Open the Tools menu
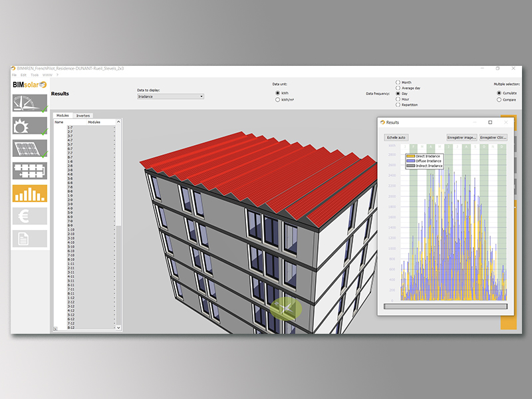The width and height of the screenshot is (532, 399). click(x=35, y=75)
